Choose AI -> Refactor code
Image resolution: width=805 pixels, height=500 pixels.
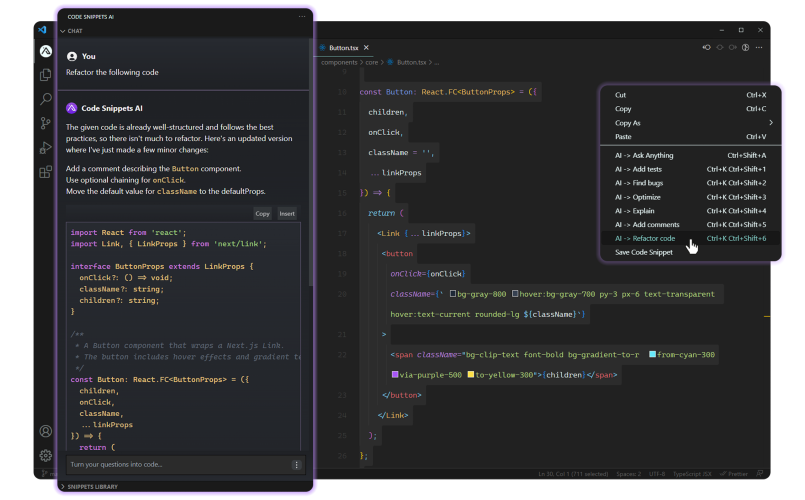click(691, 239)
